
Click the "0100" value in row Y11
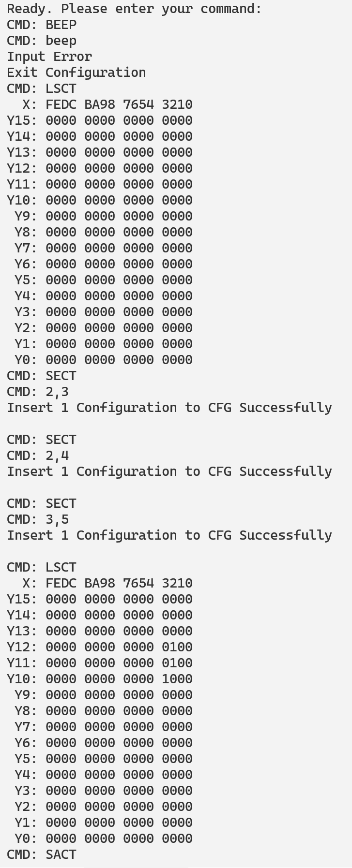click(x=177, y=663)
